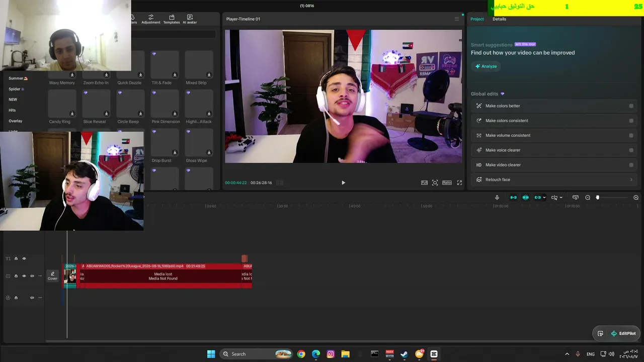This screenshot has width=644, height=362.
Task: Expand the Retouch face option
Action: 554,179
